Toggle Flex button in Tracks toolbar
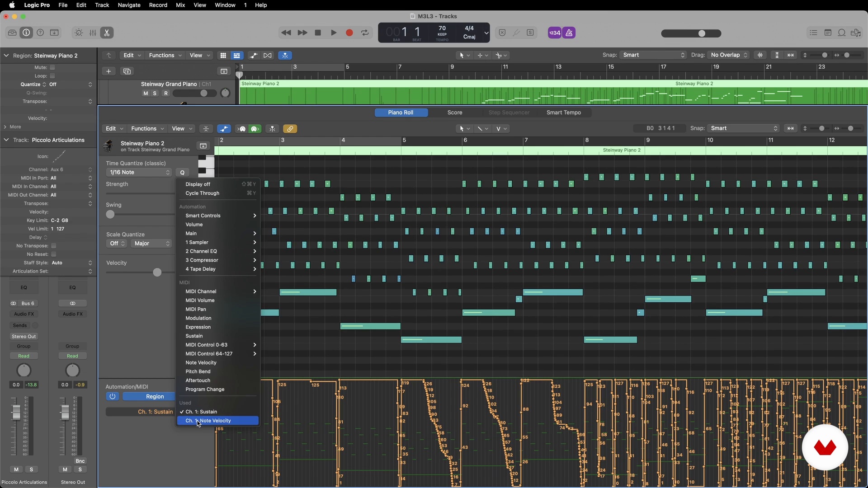Viewport: 868px width, 488px height. (x=268, y=55)
